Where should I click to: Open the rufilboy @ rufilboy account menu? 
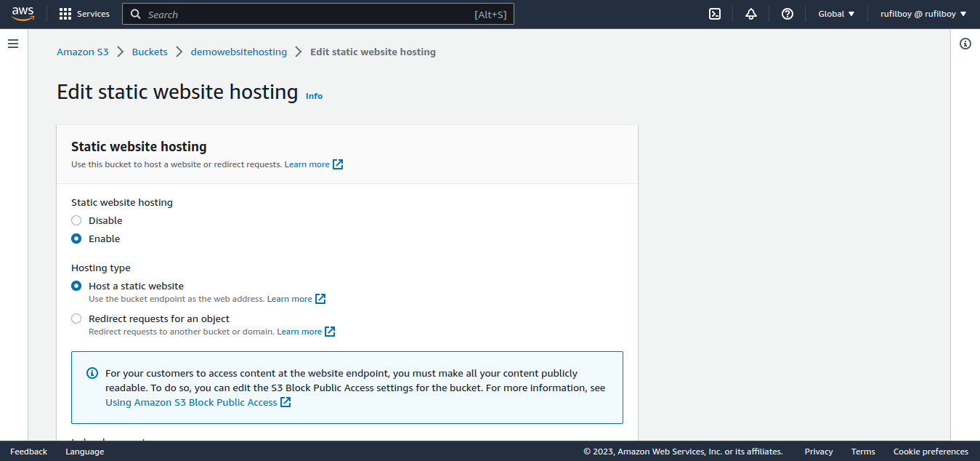tap(923, 14)
